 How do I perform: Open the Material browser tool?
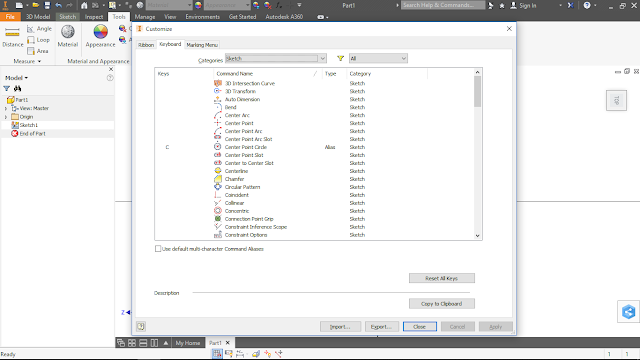pyautogui.click(x=68, y=37)
